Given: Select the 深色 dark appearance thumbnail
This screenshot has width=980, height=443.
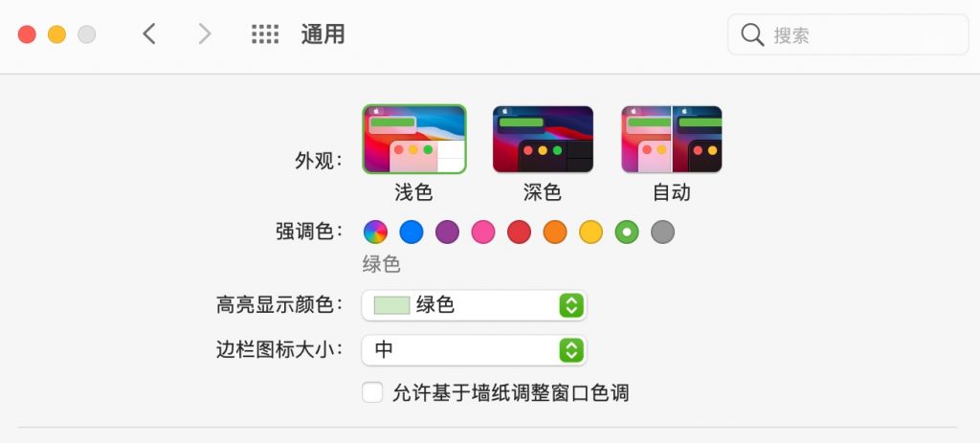Looking at the screenshot, I should click(x=543, y=139).
